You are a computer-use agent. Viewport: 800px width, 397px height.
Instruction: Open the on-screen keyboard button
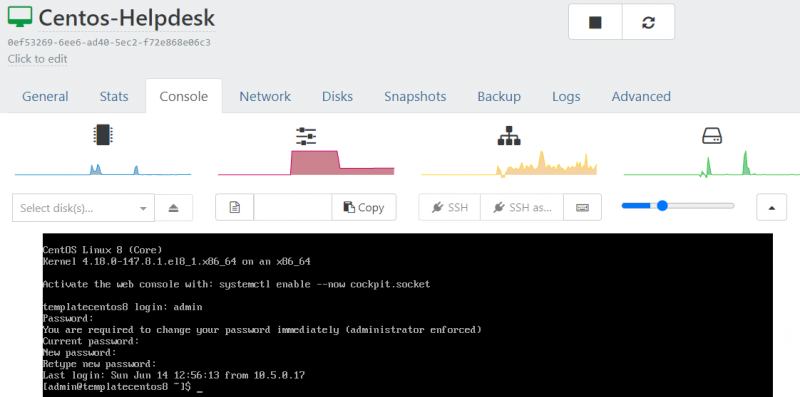582,207
